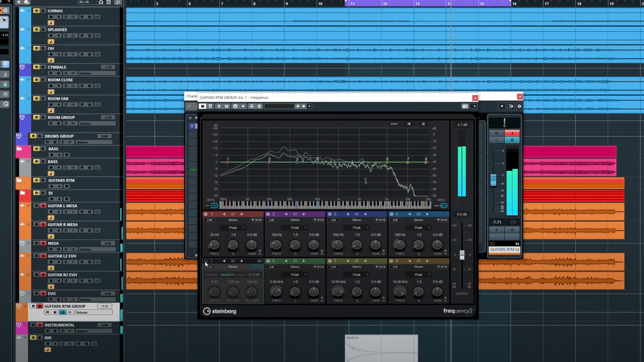Screen dimensions: 644x362
Task: Enable the KEYS ON toggle above the keyboard
Action: pyautogui.click(x=214, y=206)
